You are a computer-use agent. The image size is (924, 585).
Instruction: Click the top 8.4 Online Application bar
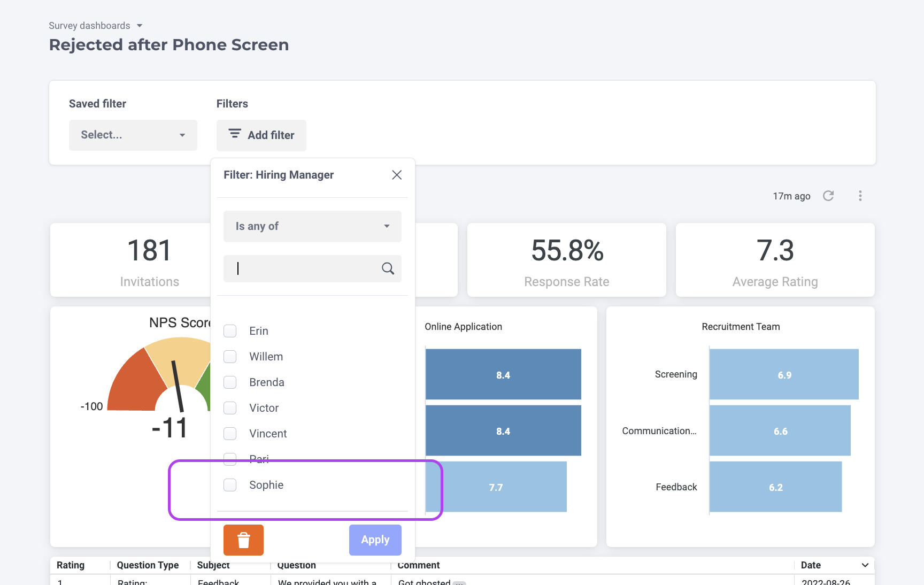(x=503, y=374)
